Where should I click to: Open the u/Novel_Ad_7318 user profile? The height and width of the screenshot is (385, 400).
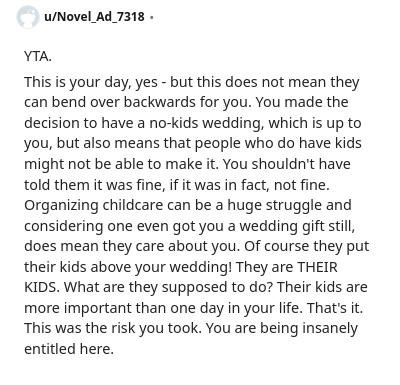click(x=94, y=16)
